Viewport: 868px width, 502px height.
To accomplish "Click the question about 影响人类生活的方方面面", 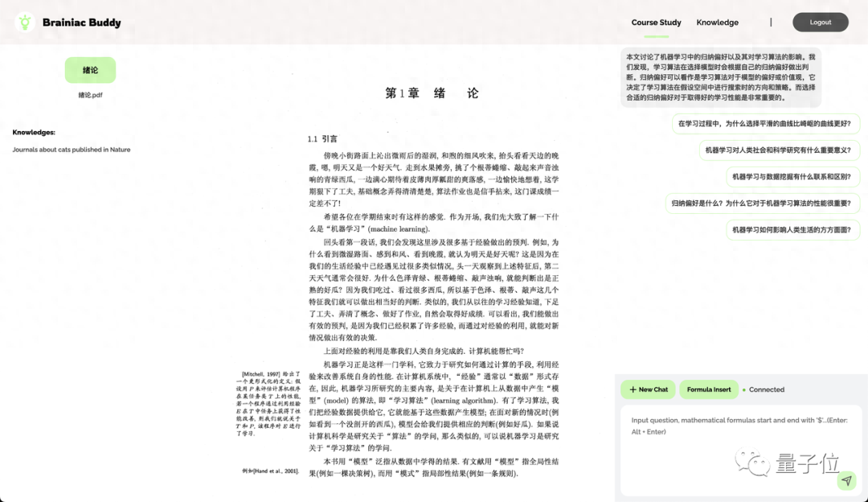I will [792, 229].
